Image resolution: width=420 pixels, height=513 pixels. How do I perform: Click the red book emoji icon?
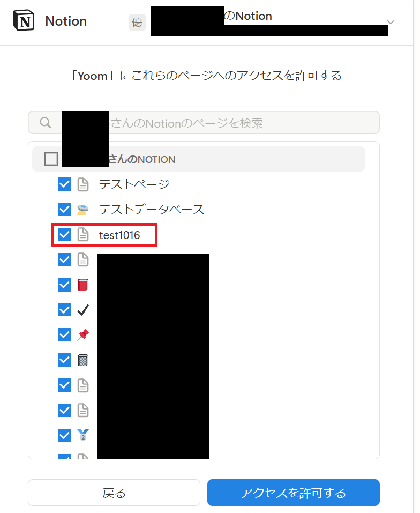pos(83,285)
